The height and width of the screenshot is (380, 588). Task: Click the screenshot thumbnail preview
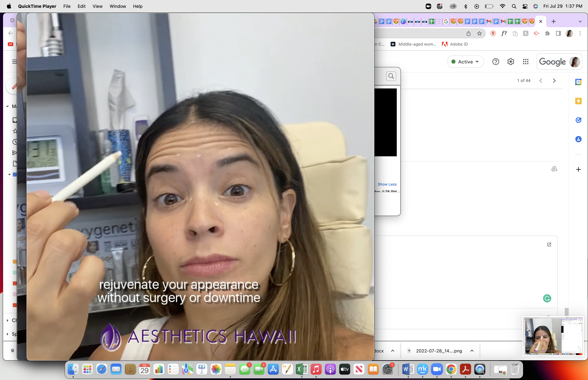[x=553, y=336]
